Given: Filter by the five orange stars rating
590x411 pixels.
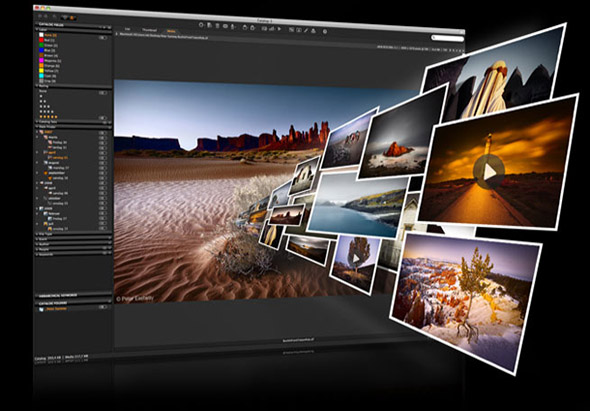Looking at the screenshot, I should click(49, 117).
